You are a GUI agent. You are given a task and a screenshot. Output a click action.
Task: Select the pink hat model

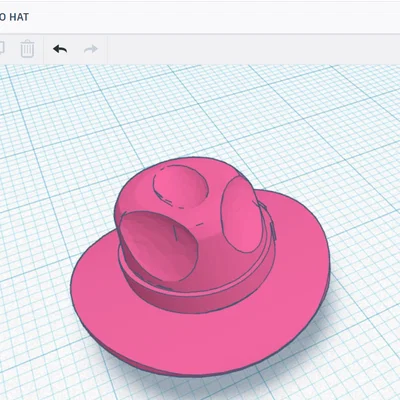pyautogui.click(x=201, y=266)
